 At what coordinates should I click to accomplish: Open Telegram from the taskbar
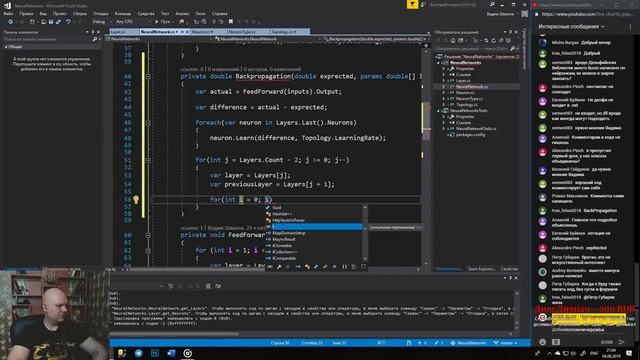click(x=138, y=353)
